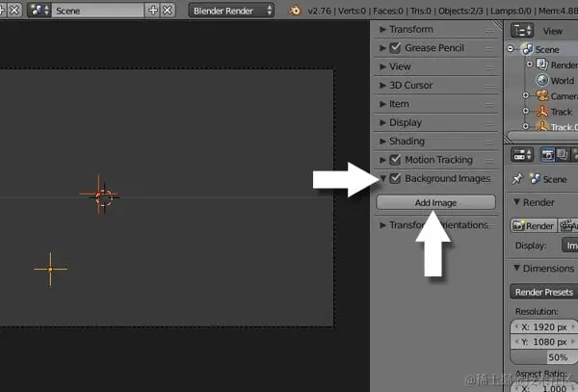Open the outliner View menu
Image resolution: width=578 pixels, height=392 pixels.
[553, 31]
